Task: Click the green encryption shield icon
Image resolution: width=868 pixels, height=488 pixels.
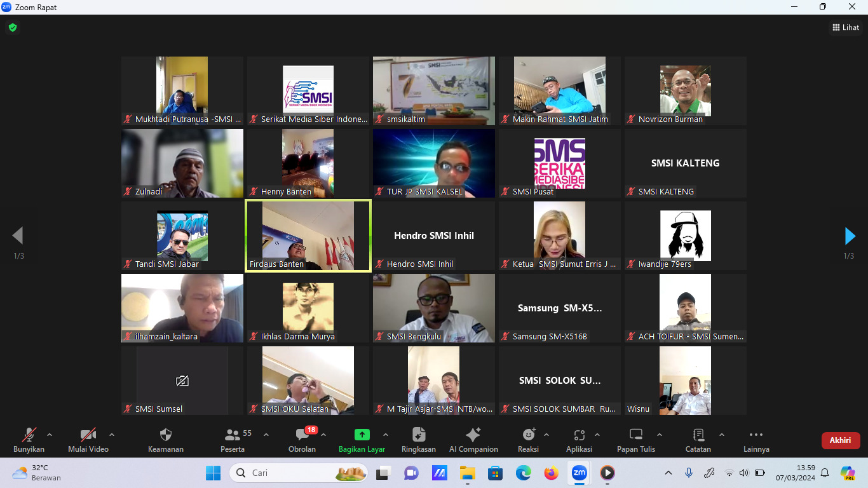Action: click(x=12, y=27)
